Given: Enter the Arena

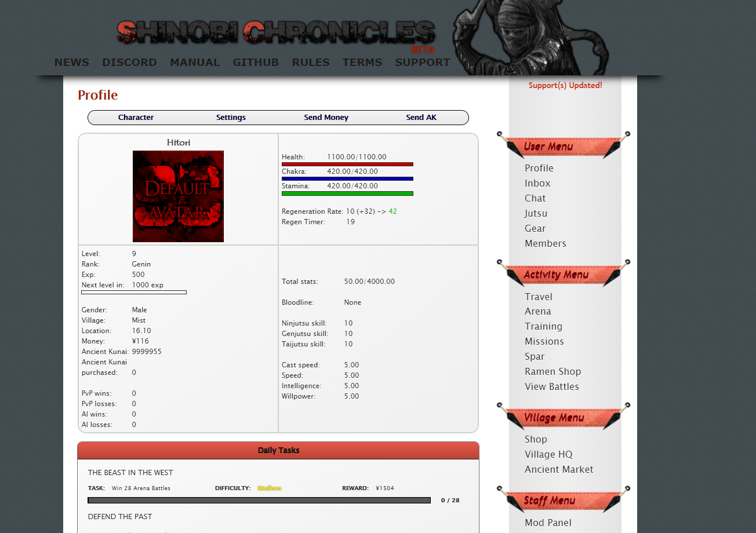Looking at the screenshot, I should point(537,311).
